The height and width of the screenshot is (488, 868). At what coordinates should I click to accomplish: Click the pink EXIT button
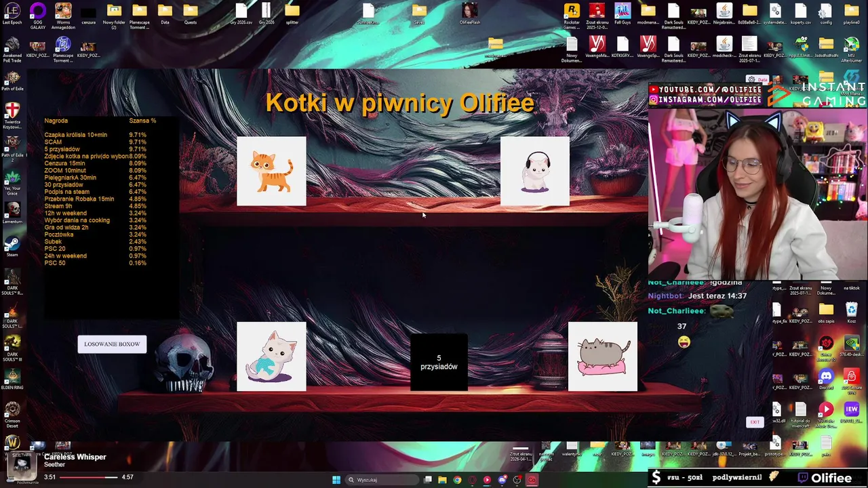coord(755,422)
